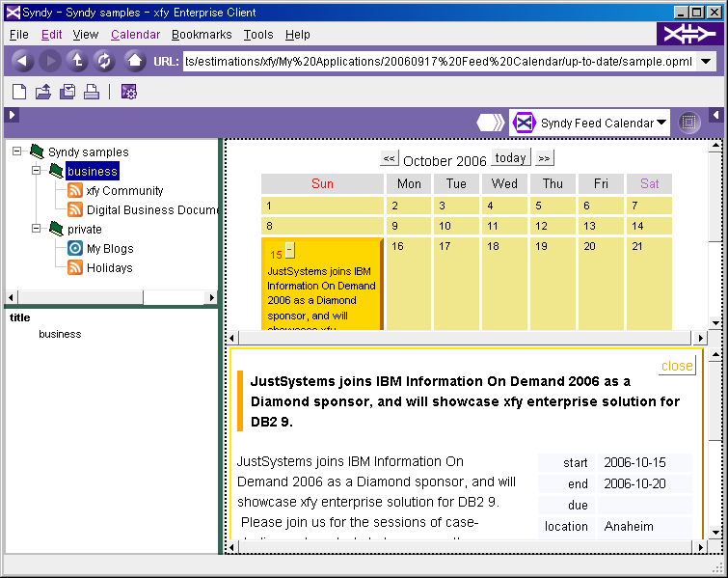Collapse the private tree node
The image size is (728, 578).
click(37, 229)
